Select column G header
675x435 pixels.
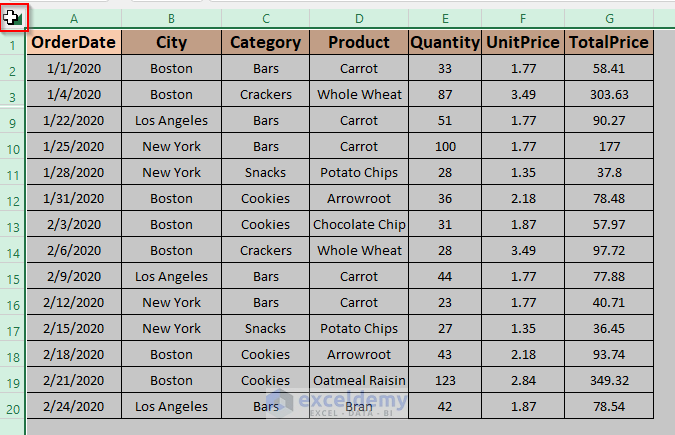[609, 18]
